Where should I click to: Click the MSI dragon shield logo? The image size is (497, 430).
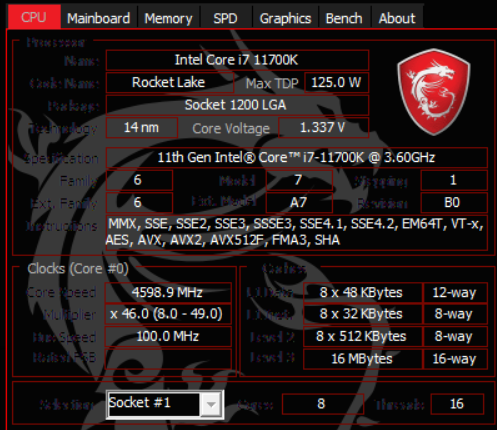click(433, 91)
